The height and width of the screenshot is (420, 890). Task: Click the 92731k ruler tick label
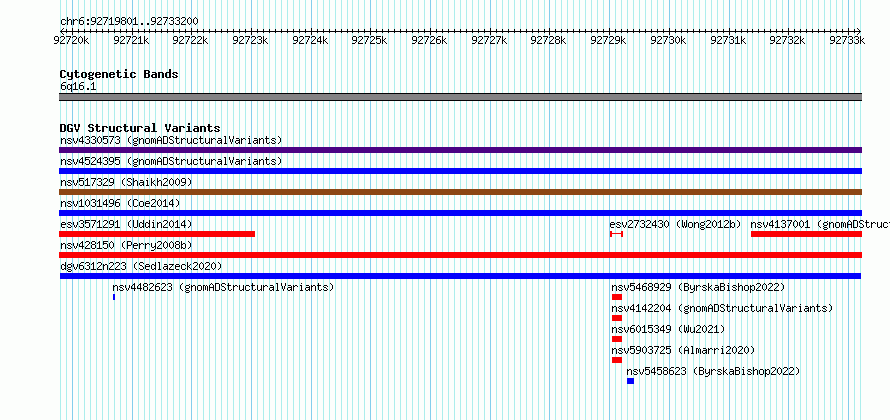[x=728, y=40]
